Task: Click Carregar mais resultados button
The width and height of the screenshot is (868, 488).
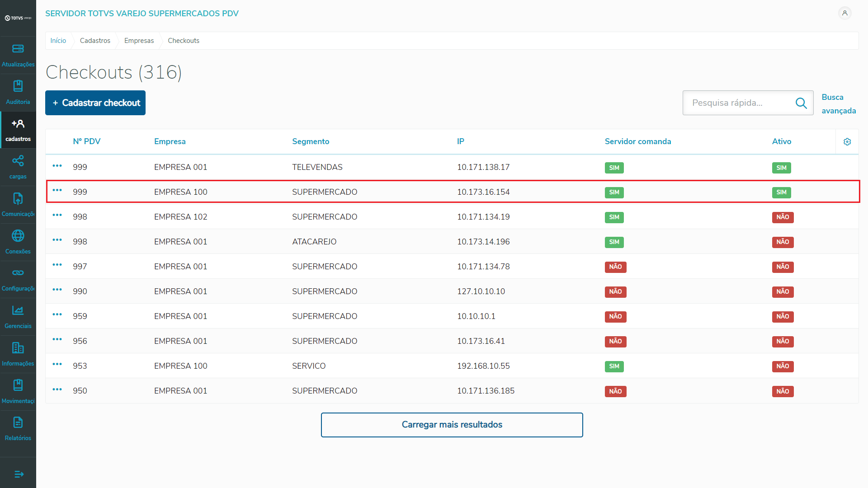Action: [452, 425]
